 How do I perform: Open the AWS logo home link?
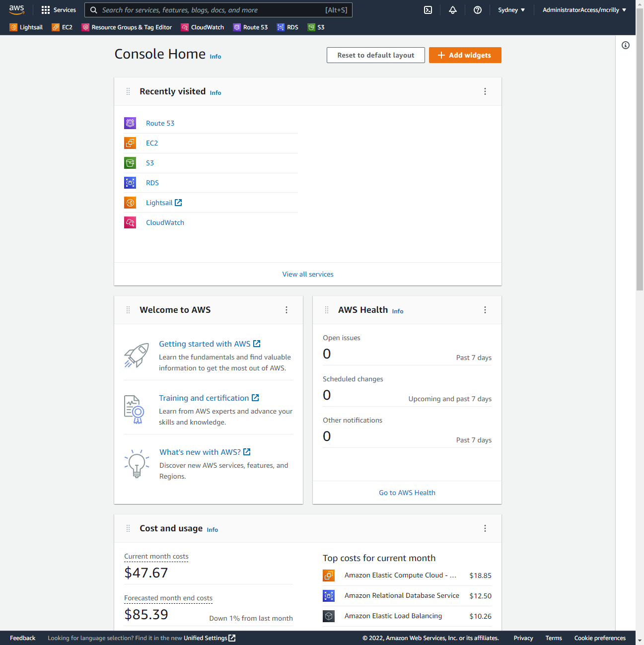click(x=17, y=10)
